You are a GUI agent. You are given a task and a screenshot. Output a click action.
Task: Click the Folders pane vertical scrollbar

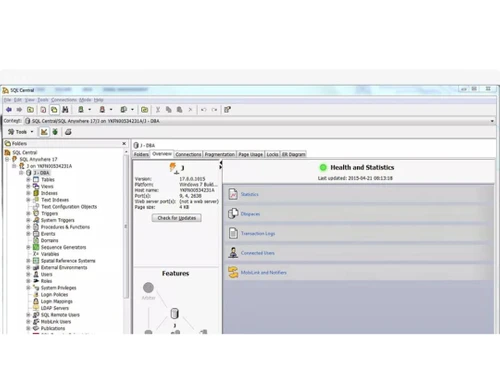(x=126, y=227)
